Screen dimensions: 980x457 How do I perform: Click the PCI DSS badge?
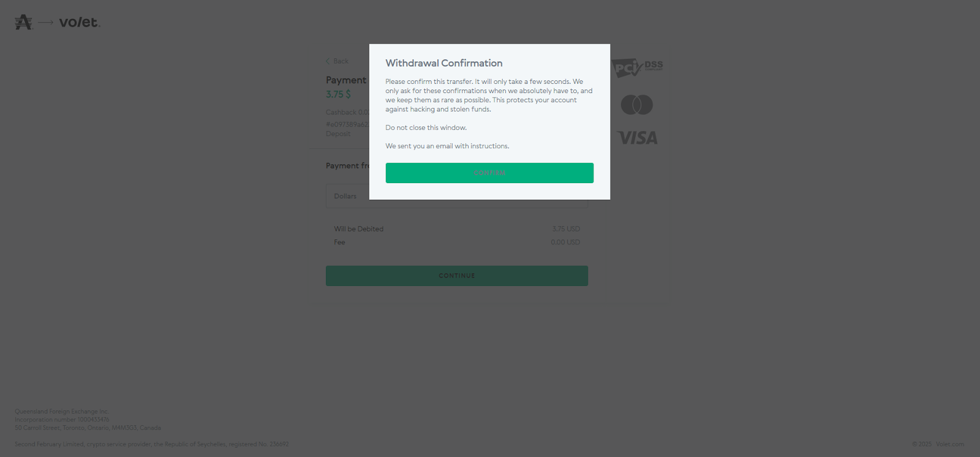click(x=637, y=67)
